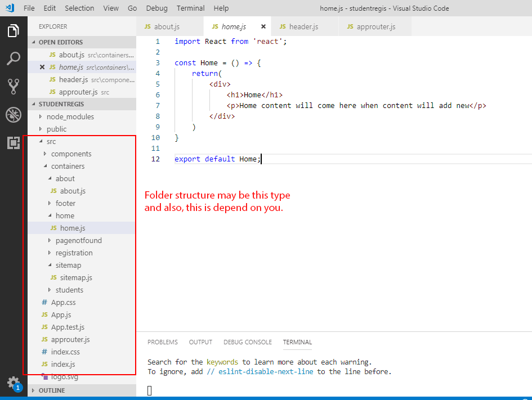
Task: Click the logo.svg file icon
Action: pos(45,376)
